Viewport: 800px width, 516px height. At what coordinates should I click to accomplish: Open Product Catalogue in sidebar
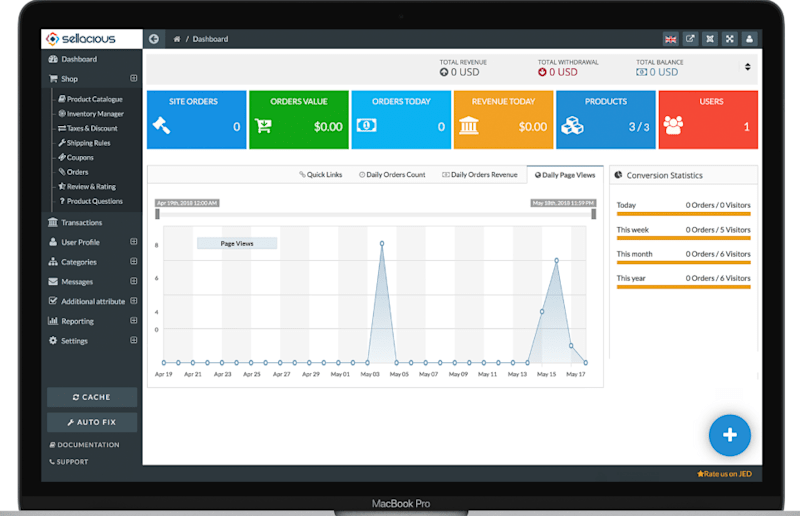(90, 99)
